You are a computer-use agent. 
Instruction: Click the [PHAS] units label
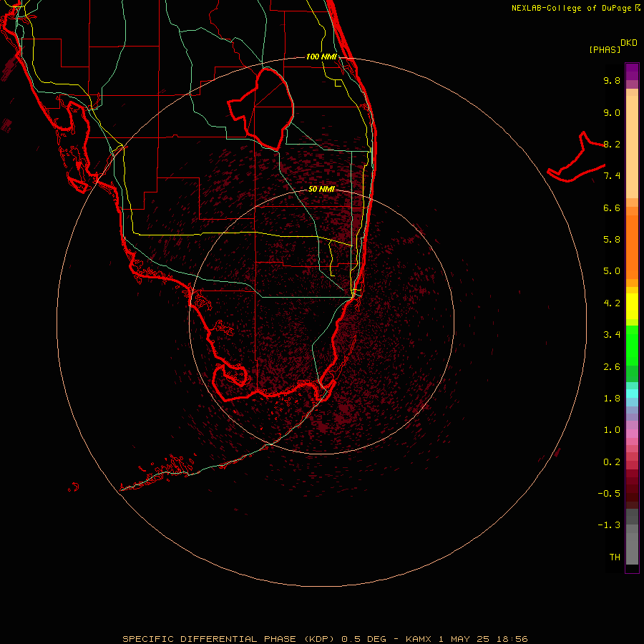point(605,49)
